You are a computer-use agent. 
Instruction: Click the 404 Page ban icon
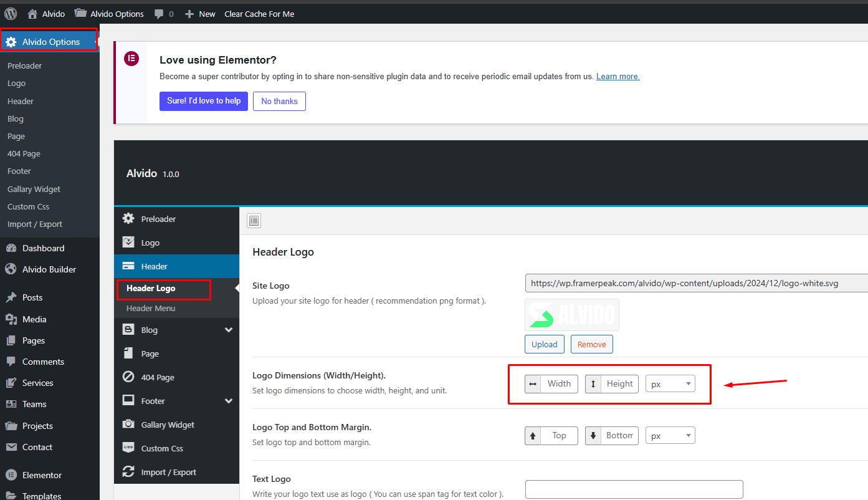click(x=128, y=377)
